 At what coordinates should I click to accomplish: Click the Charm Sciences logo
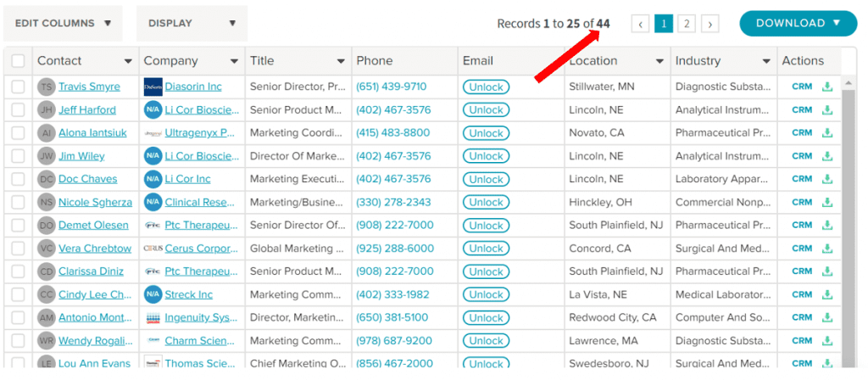tap(153, 341)
